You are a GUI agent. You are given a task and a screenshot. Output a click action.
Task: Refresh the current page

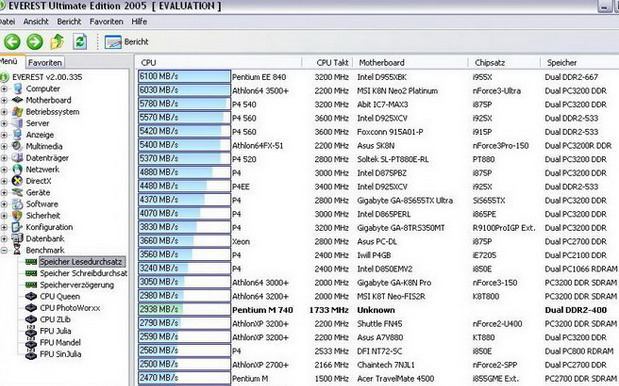click(x=80, y=41)
